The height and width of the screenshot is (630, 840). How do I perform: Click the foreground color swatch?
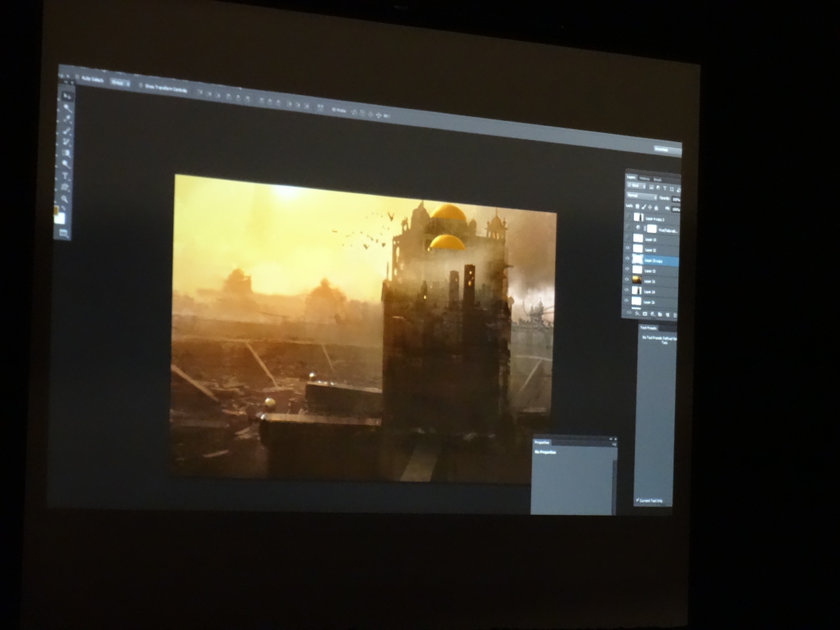click(56, 210)
